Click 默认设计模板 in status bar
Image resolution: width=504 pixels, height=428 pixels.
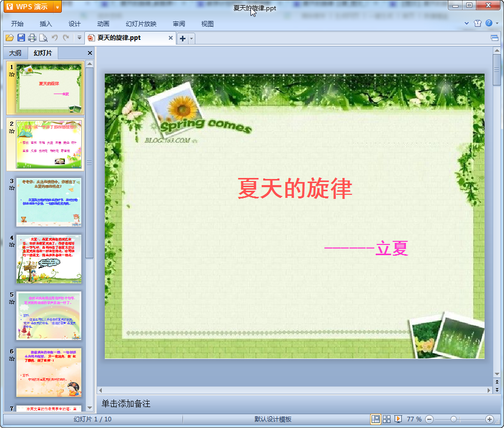[x=273, y=419]
